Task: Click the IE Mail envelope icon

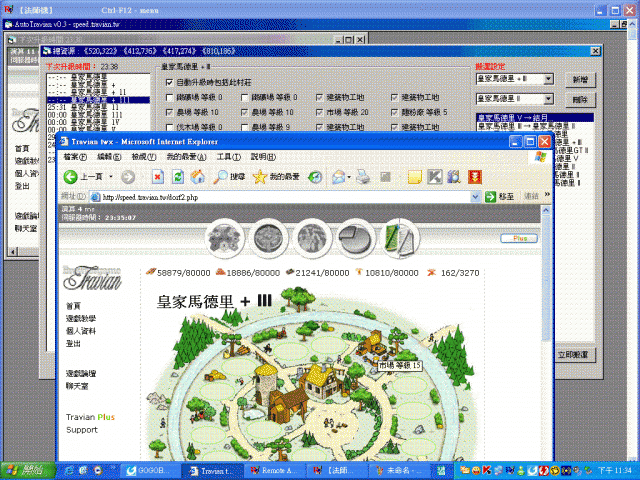Action: point(338,177)
